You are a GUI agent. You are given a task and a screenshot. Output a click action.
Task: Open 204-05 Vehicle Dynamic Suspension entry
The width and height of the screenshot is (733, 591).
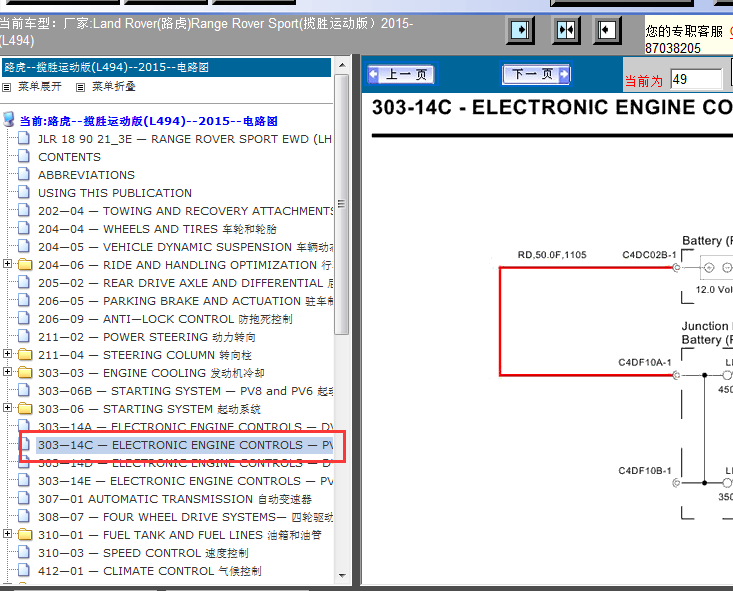[186, 247]
